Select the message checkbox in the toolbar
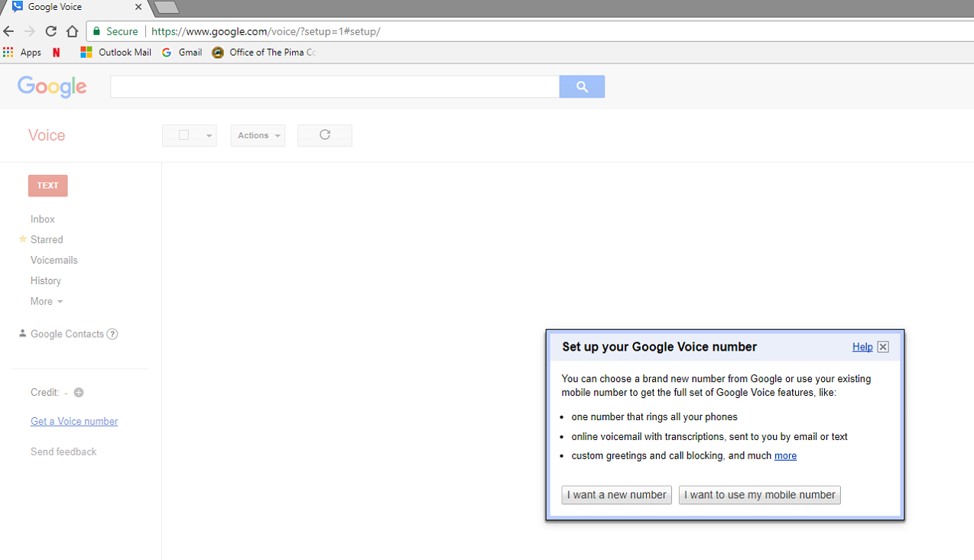Image resolution: width=974 pixels, height=560 pixels. [x=181, y=135]
